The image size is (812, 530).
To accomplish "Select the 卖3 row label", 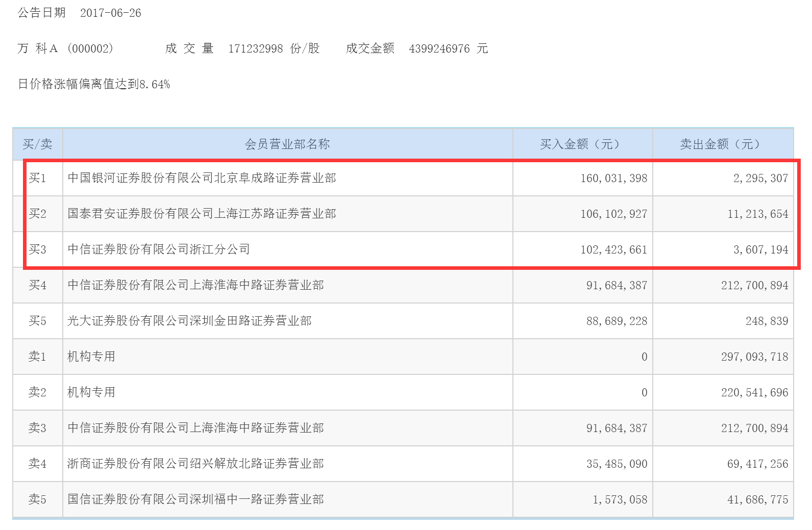I will pyautogui.click(x=37, y=428).
